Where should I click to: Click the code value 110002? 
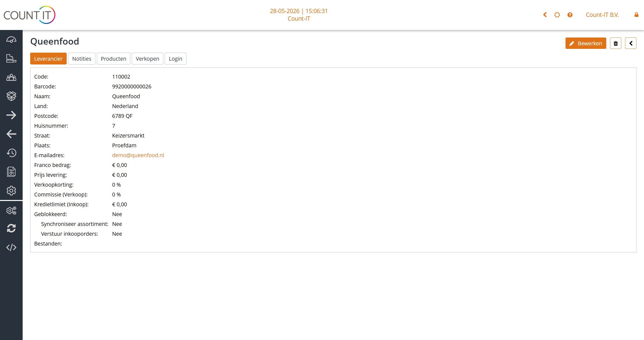[121, 77]
